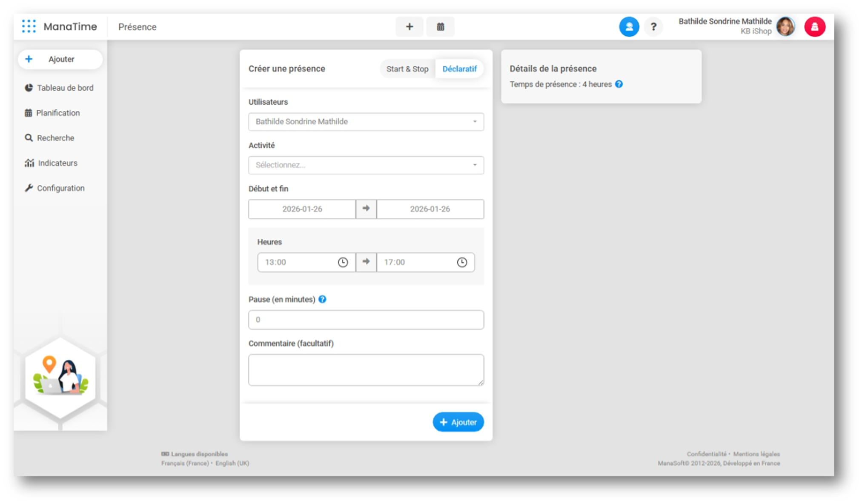Expand the Utilisateurs dropdown
This screenshot has height=504, width=862.
[366, 122]
